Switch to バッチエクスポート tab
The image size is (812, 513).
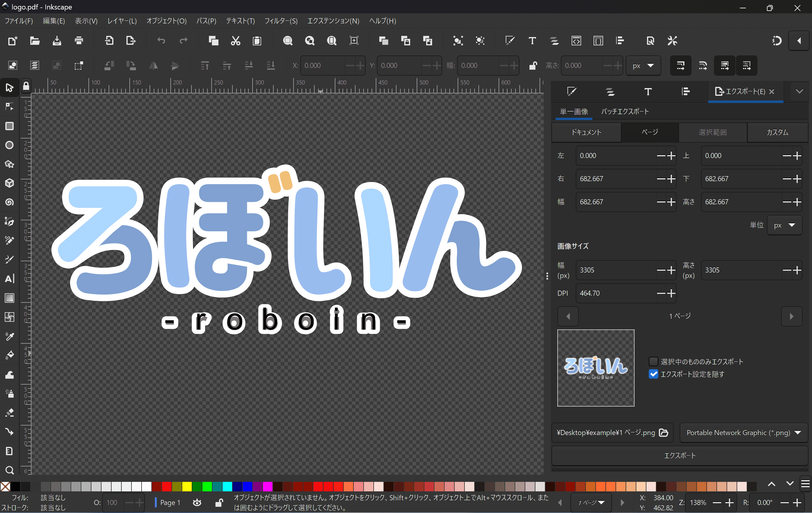pyautogui.click(x=625, y=111)
